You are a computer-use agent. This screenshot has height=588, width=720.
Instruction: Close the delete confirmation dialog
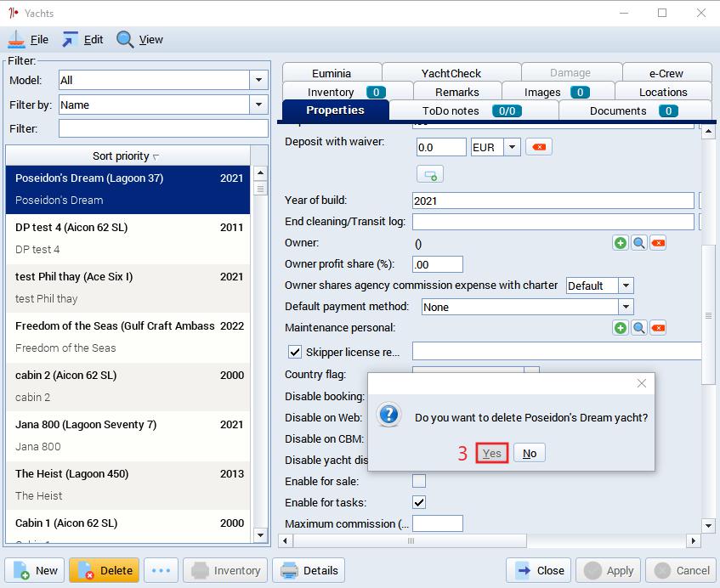click(642, 383)
